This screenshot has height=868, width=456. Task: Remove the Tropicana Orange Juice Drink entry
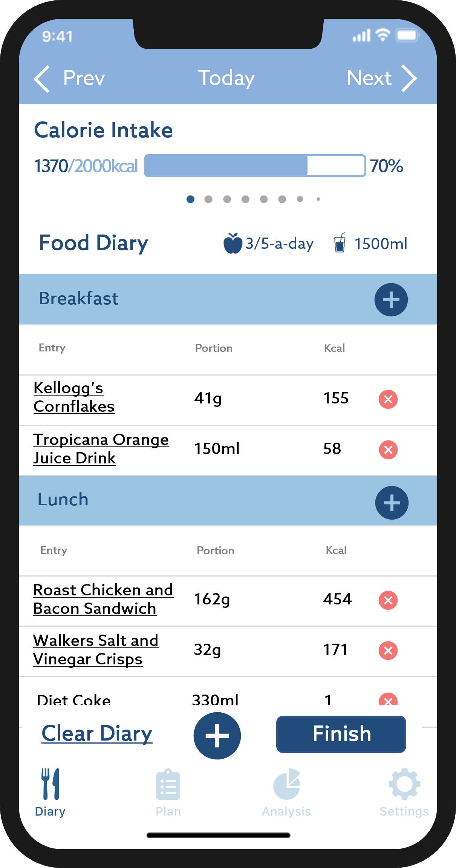pos(388,449)
